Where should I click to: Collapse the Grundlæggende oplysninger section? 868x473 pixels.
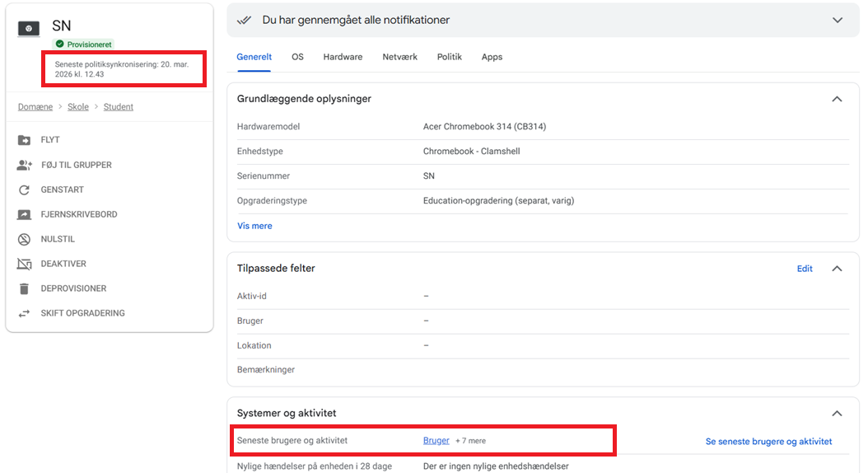coord(837,99)
